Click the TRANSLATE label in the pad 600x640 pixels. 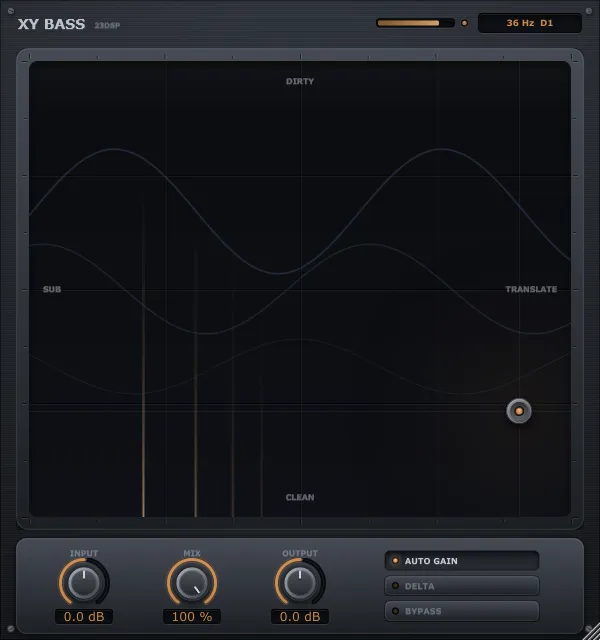(x=531, y=289)
